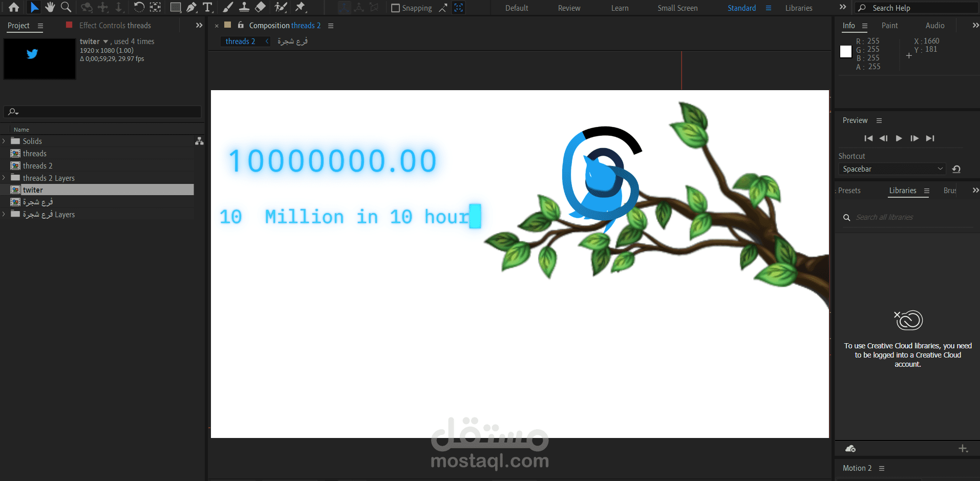Open the Audio panel tab
The image size is (980, 481).
coord(935,25)
